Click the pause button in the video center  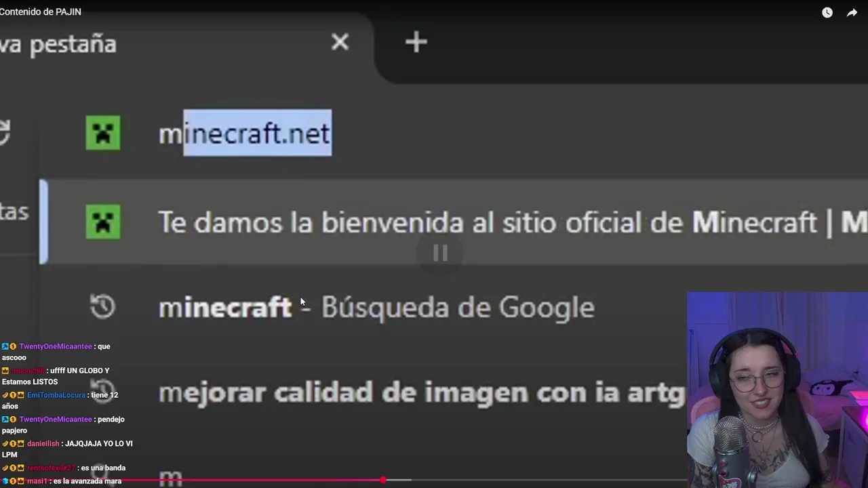pos(440,253)
